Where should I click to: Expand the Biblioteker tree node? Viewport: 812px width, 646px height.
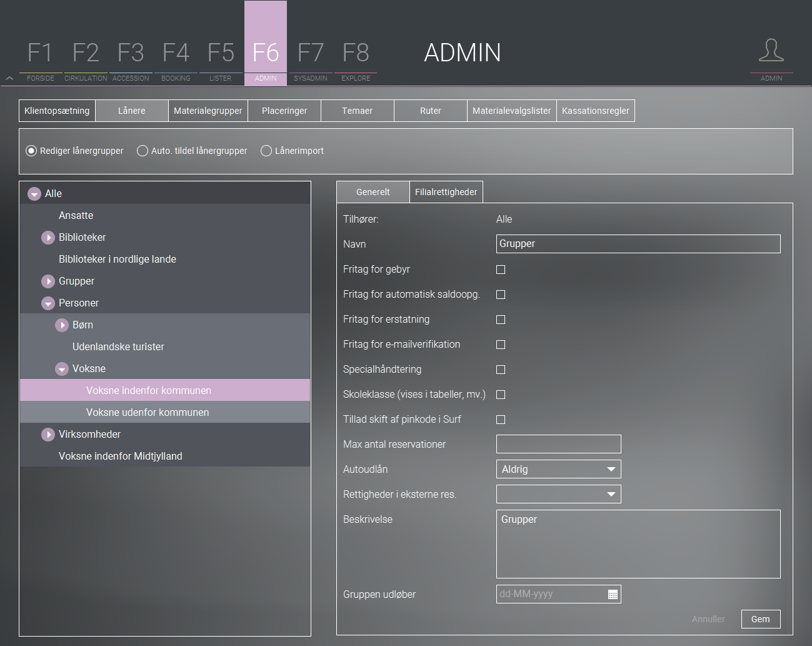click(x=48, y=238)
